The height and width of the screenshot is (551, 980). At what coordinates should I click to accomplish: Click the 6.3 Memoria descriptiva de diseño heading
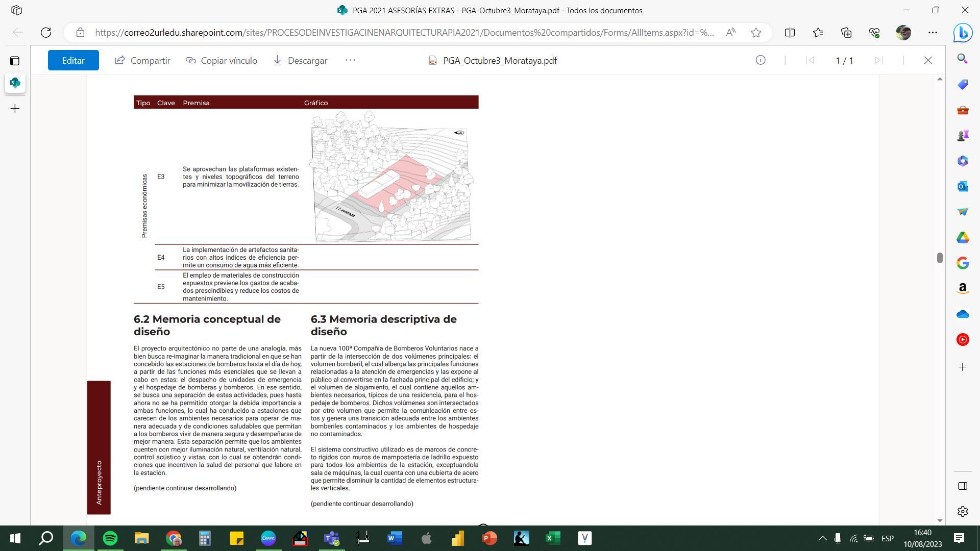tap(384, 325)
